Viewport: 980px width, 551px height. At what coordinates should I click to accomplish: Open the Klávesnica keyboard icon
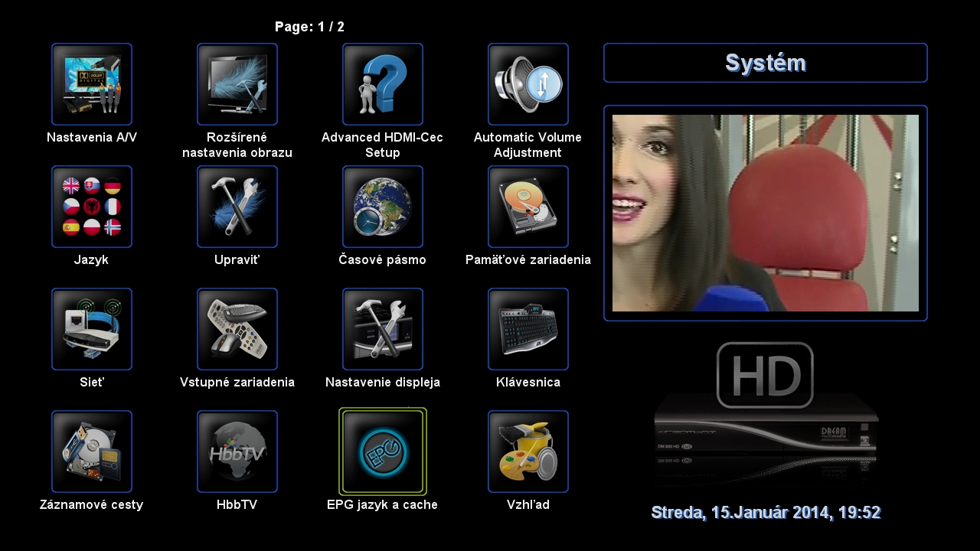click(x=528, y=329)
